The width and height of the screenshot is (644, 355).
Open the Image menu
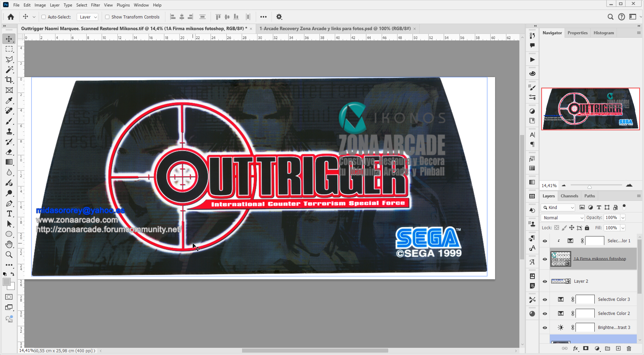point(40,5)
